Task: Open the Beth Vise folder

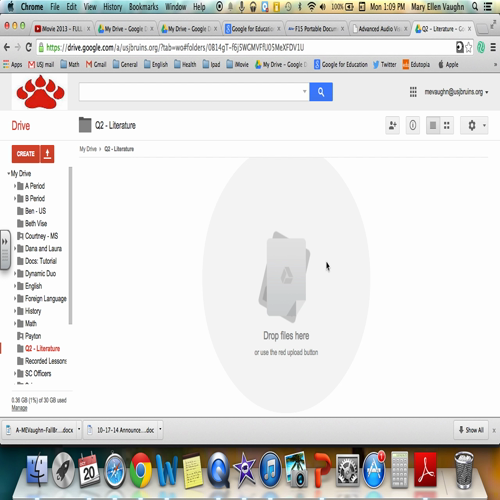Action: click(32, 223)
